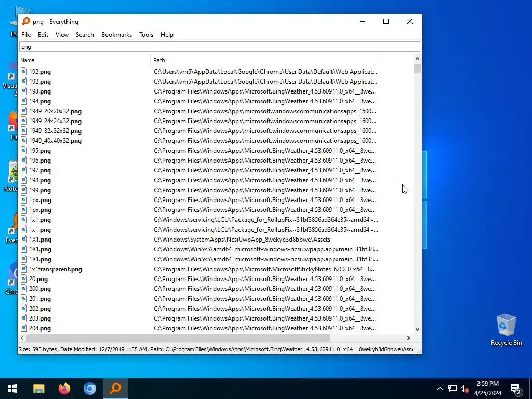Screen dimensions: 532x399
Task: Click the StickyNotes path for 1x1transparent.png
Action: 264,269
